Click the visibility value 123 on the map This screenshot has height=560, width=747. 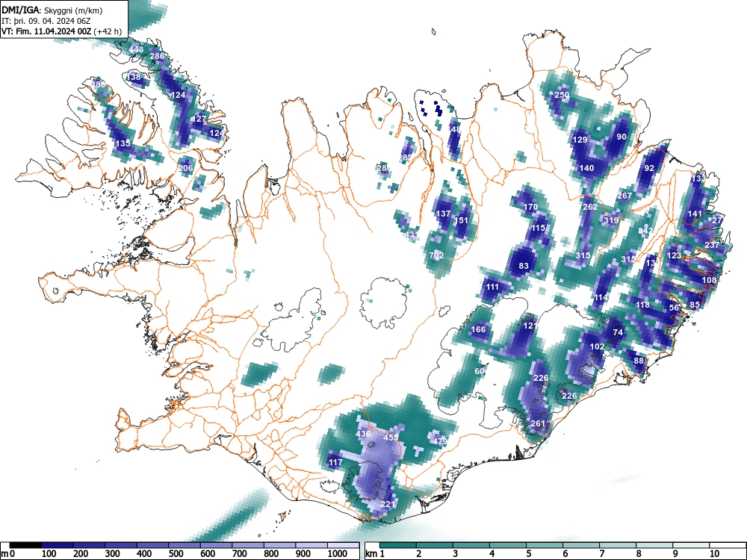coord(674,255)
